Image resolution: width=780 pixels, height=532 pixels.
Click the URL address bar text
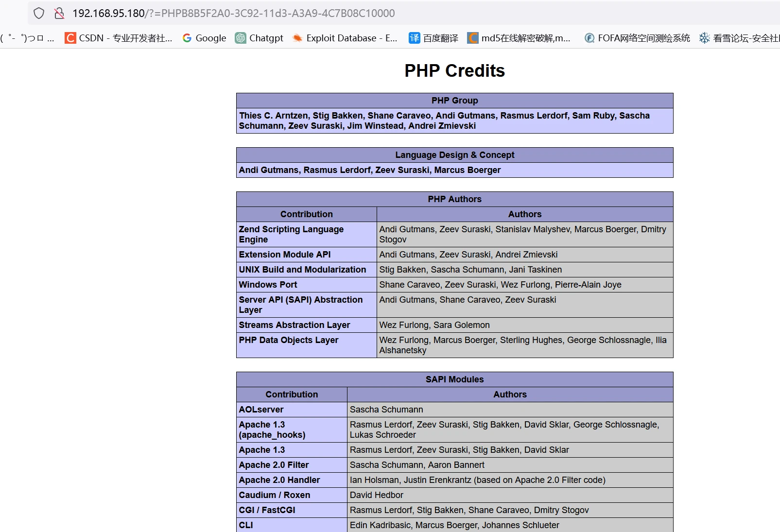(x=234, y=13)
